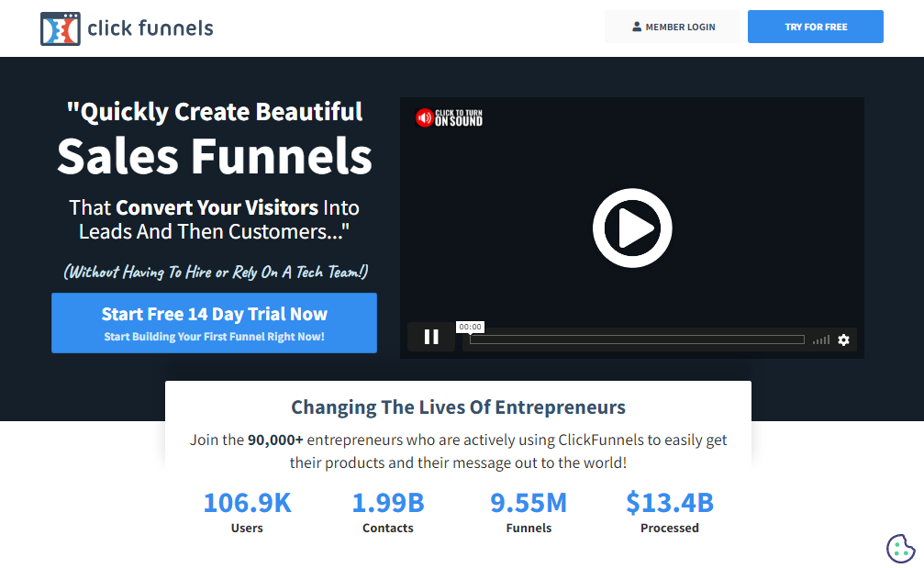Click the video progress seek bar
The image size is (924, 568).
pos(636,339)
